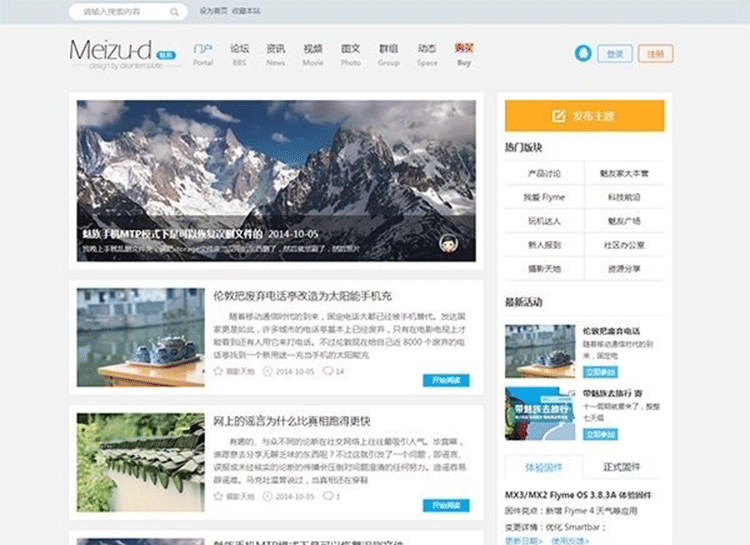750x545 pixels.
Task: Open the BBS navigation item
Action: [239, 55]
